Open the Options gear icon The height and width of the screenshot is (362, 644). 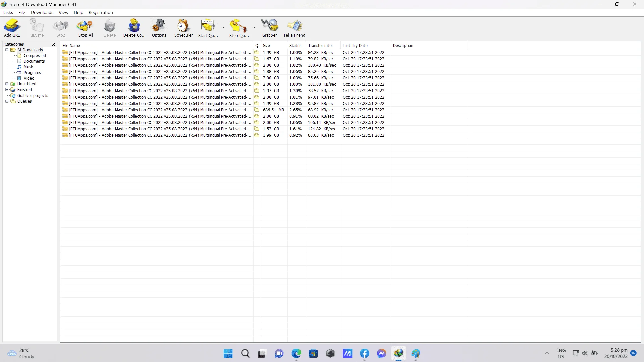(159, 28)
